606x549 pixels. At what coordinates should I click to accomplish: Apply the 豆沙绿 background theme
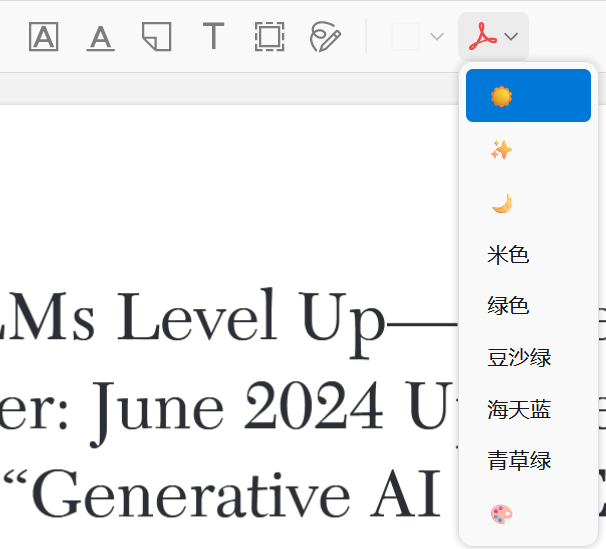tap(528, 357)
